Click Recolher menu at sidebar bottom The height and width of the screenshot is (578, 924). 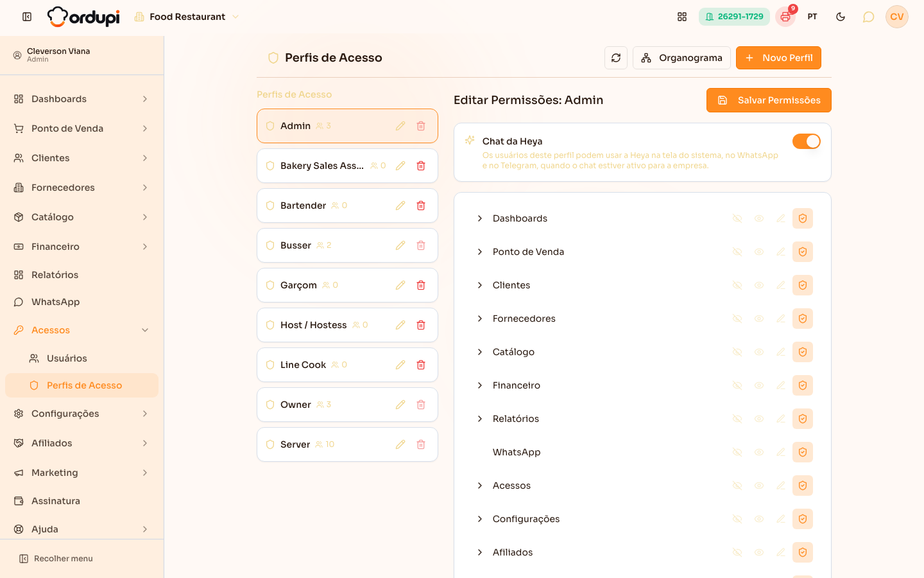(56, 559)
